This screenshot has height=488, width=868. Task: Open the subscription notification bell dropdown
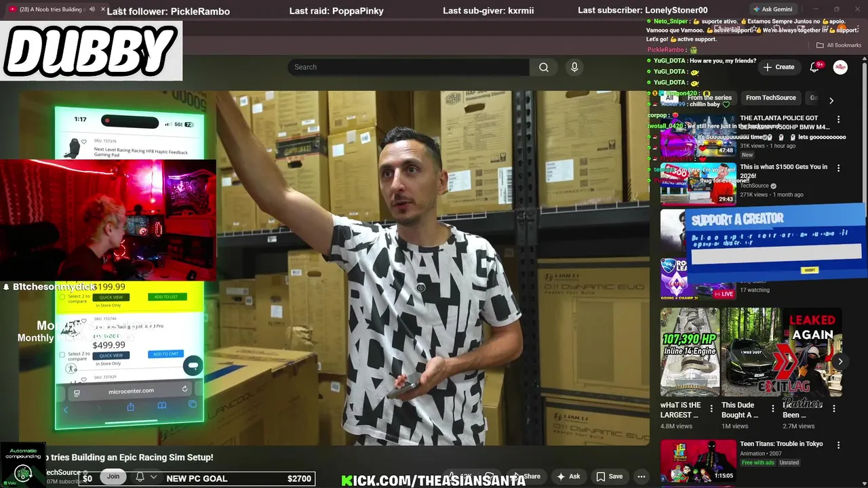pos(146,477)
